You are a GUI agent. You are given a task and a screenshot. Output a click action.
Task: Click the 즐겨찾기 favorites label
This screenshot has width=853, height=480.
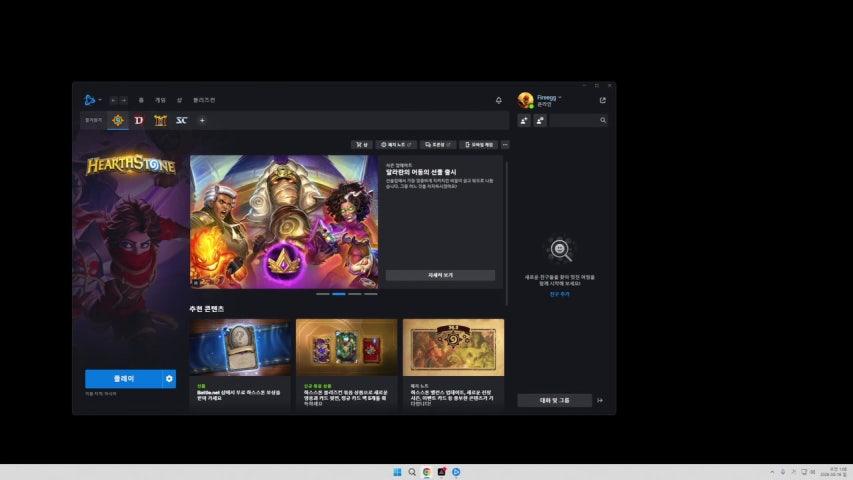(x=94, y=120)
